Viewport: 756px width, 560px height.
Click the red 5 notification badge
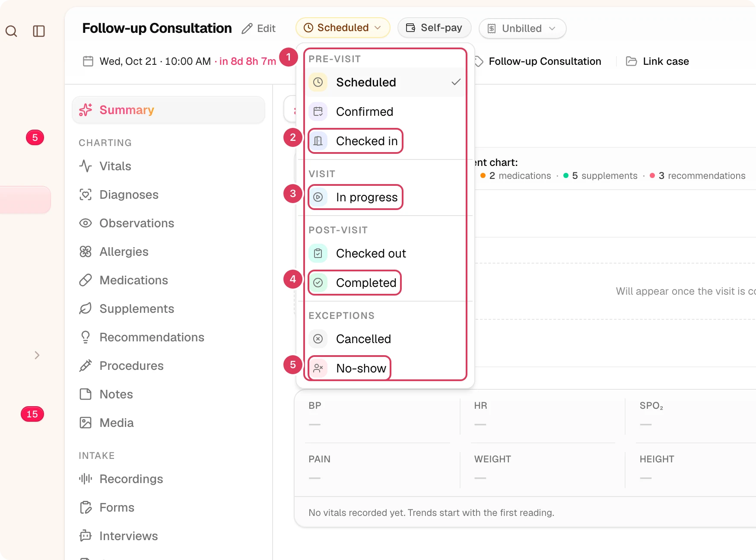(35, 137)
